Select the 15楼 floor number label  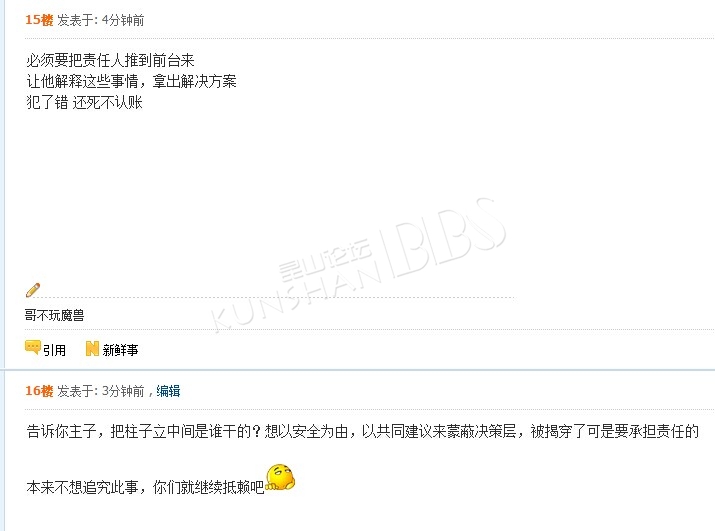point(39,20)
